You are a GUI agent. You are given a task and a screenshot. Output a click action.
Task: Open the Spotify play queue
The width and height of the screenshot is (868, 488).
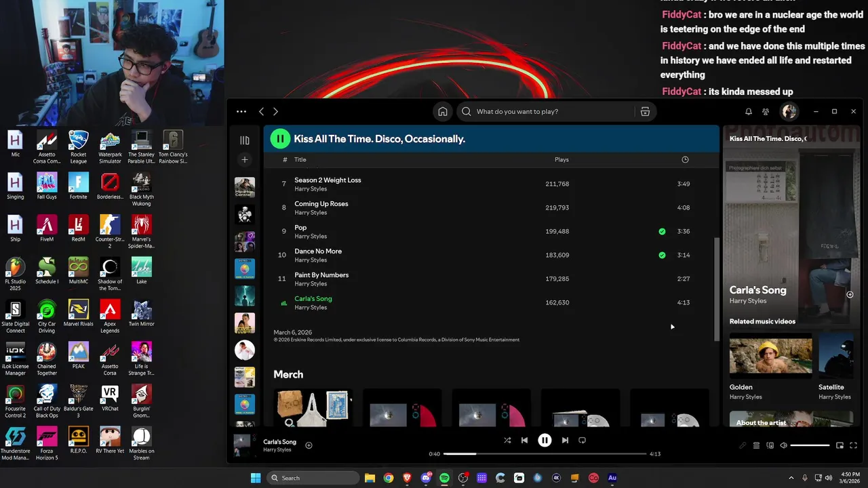point(756,445)
